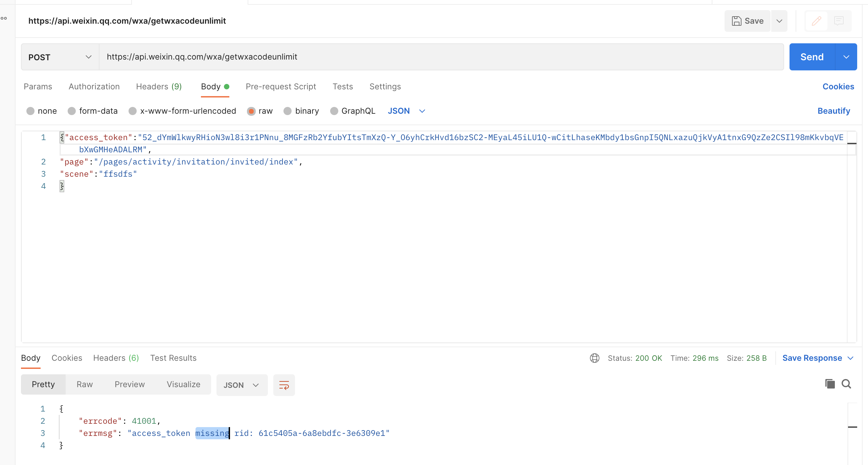
Task: Select the none body type
Action: (x=30, y=111)
